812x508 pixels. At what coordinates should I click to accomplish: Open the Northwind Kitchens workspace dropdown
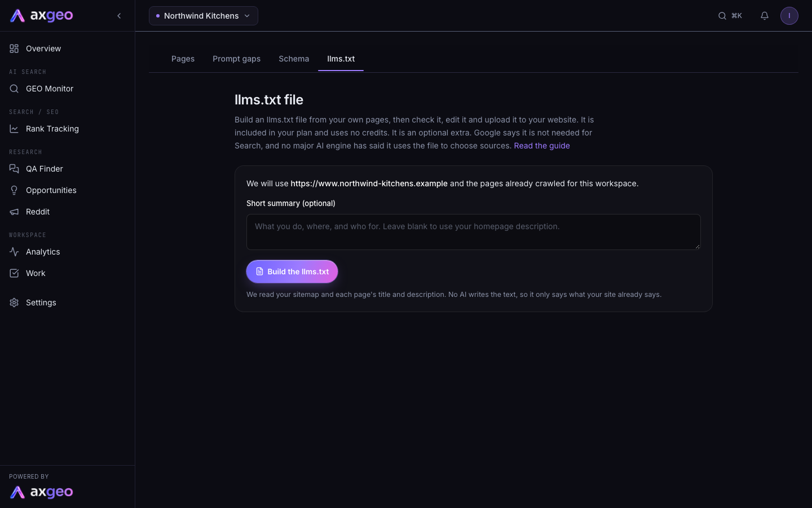coord(204,16)
